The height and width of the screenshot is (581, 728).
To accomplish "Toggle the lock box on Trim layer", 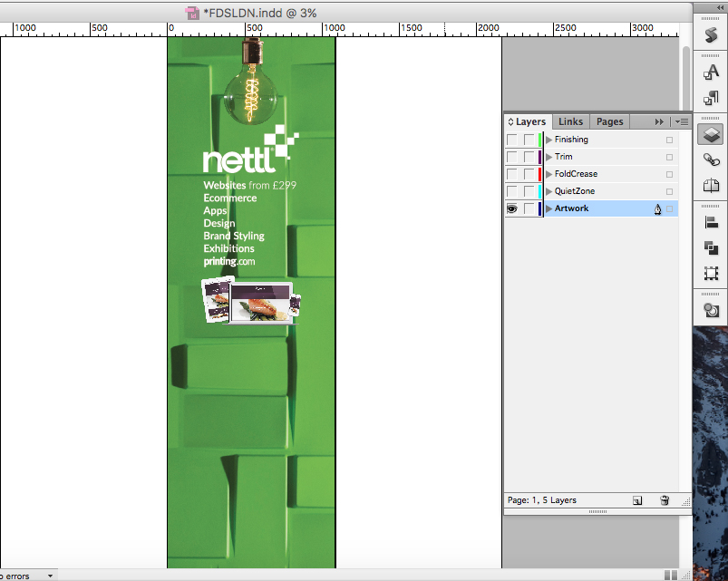I will pos(529,157).
